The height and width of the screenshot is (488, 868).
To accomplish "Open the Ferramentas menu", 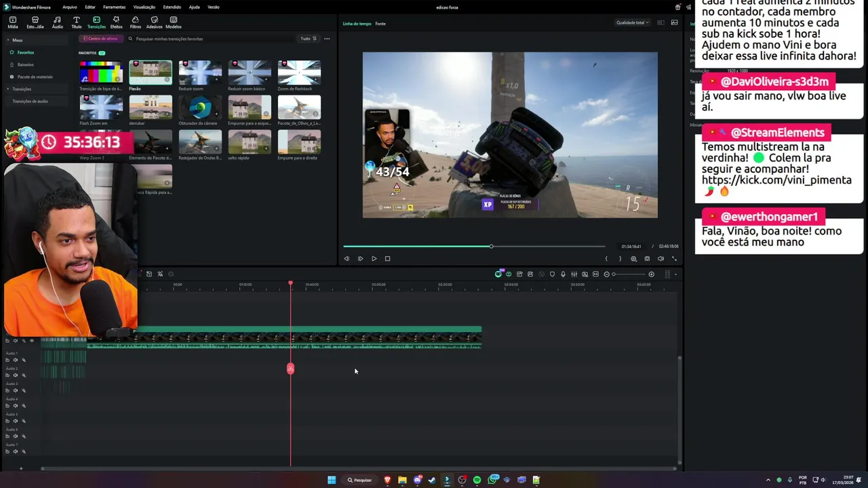I will pos(114,7).
